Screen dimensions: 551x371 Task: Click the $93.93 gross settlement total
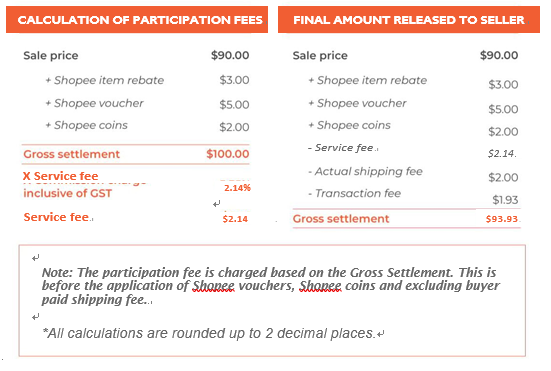click(501, 219)
